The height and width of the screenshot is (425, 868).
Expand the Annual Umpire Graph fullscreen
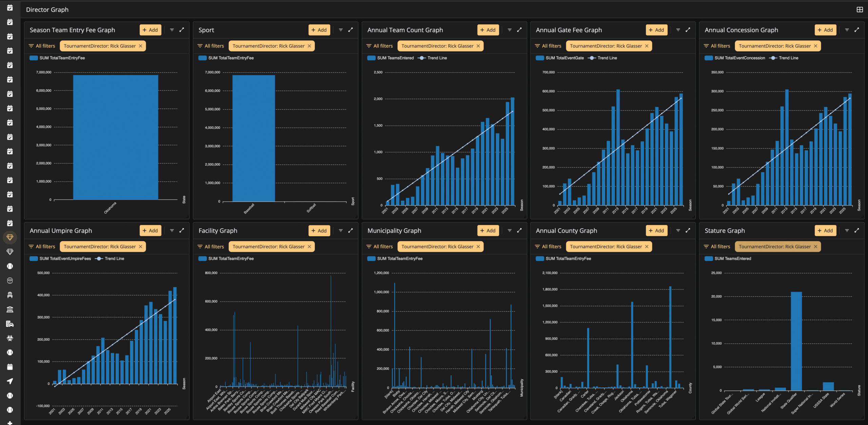coord(182,230)
